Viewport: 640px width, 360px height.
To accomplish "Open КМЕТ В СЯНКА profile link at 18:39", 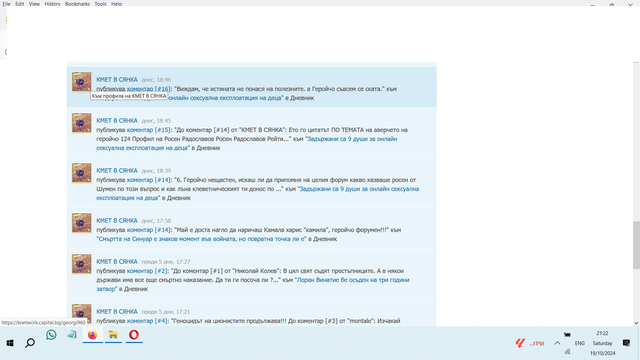I will pyautogui.click(x=117, y=171).
